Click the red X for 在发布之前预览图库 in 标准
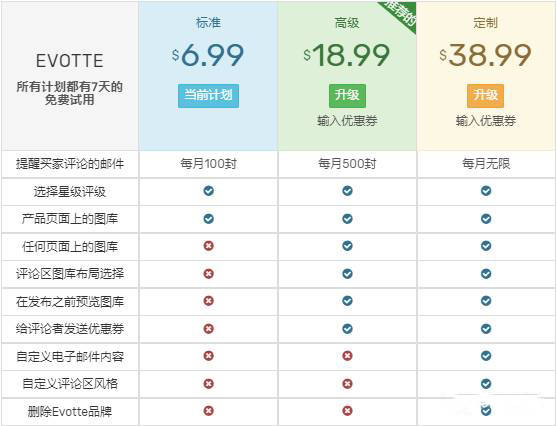 pos(209,301)
